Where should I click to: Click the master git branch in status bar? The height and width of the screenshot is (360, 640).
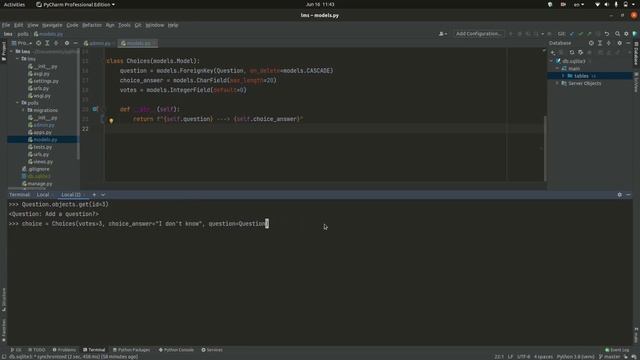click(609, 357)
